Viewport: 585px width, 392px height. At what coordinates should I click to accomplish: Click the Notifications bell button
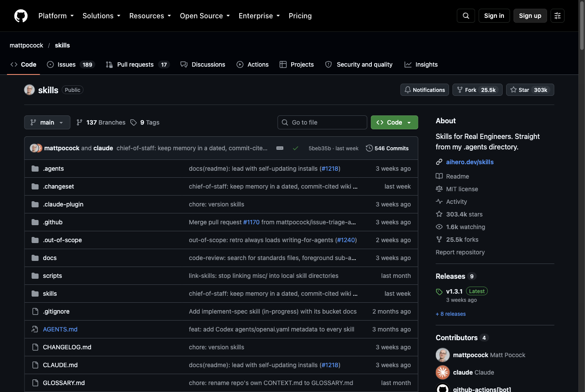coord(425,90)
